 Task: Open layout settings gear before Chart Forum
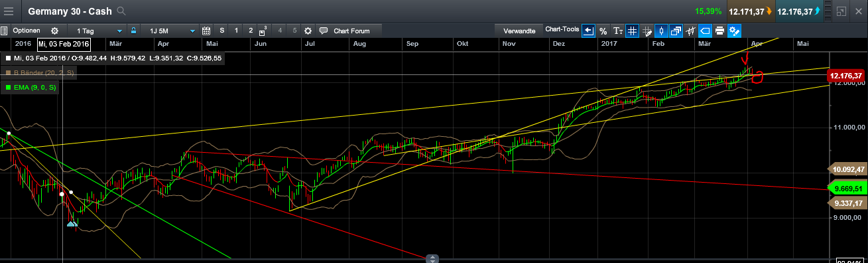[x=308, y=31]
